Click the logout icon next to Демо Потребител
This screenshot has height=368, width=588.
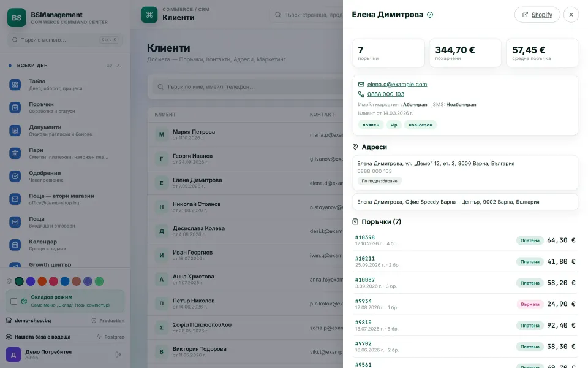[118, 355]
